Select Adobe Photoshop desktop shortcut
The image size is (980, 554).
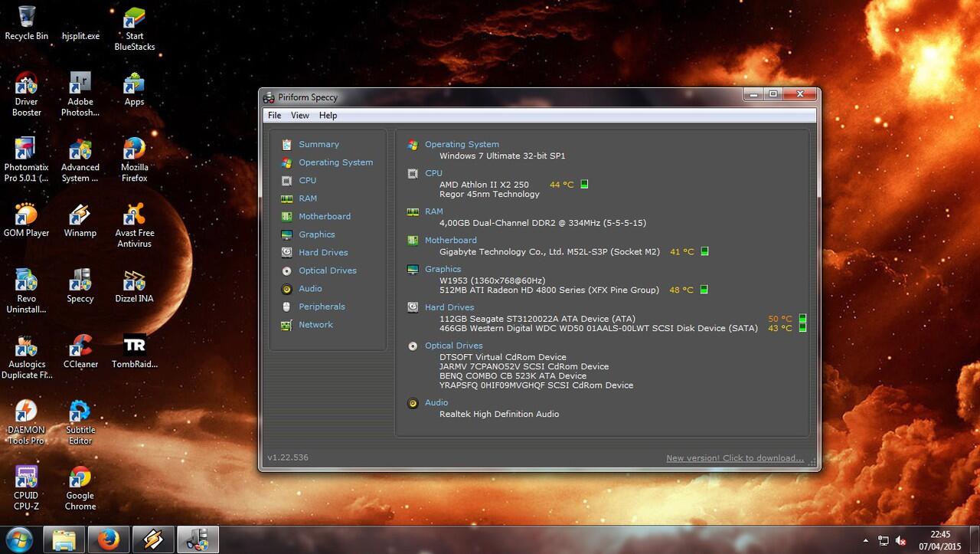coord(80,93)
